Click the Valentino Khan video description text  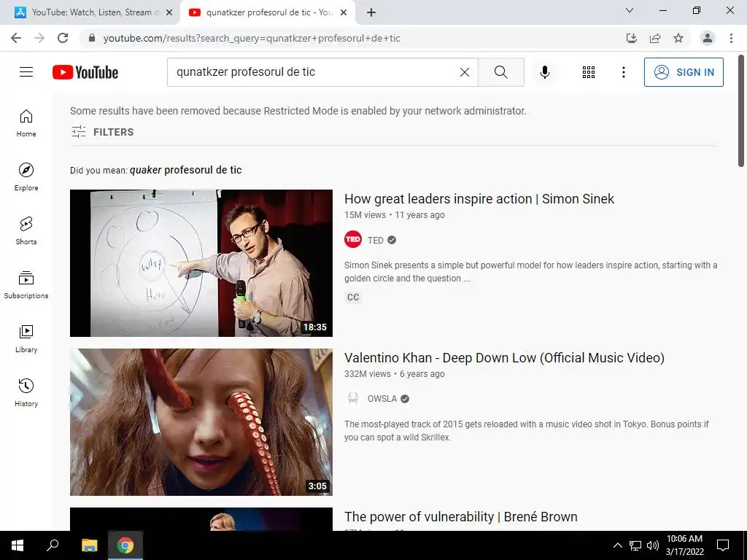[527, 430]
